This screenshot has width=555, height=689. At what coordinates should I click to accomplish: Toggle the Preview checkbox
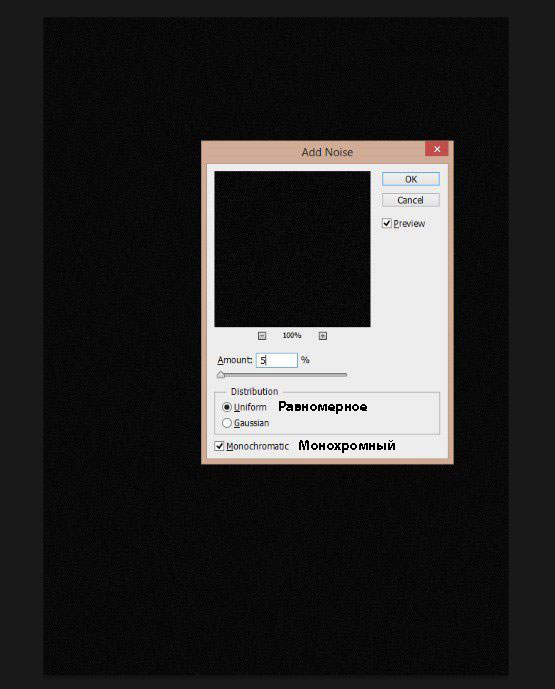[387, 223]
